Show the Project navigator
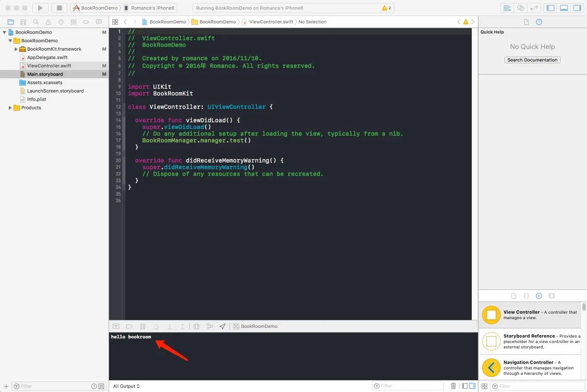 11,22
